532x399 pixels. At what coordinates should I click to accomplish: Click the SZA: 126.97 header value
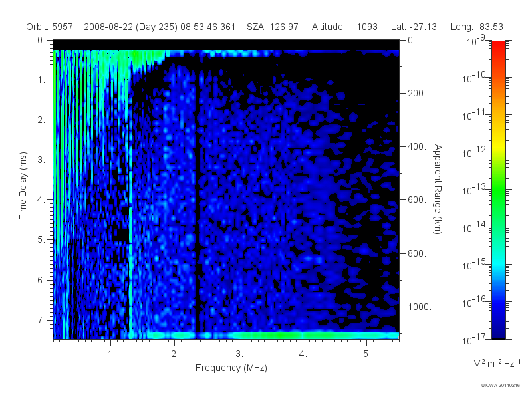pyautogui.click(x=273, y=27)
